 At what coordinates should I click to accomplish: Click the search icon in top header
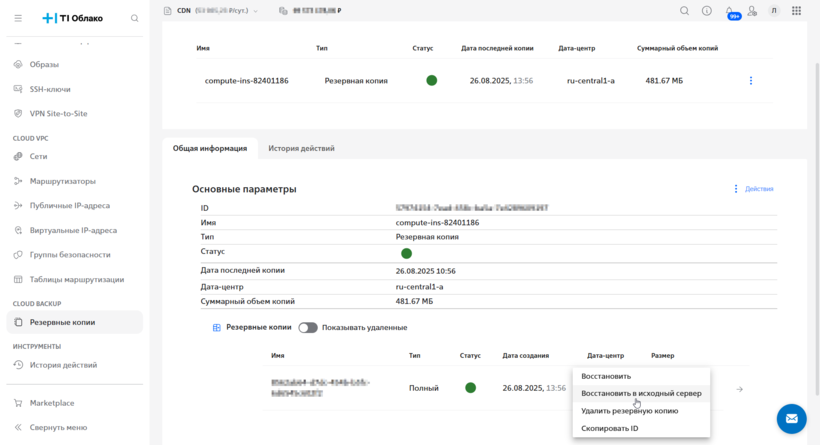[685, 11]
